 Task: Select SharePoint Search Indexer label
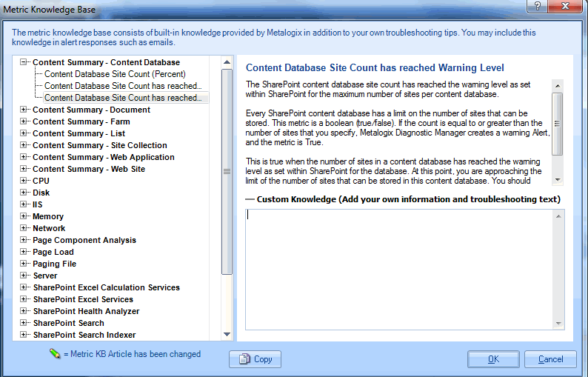84,335
